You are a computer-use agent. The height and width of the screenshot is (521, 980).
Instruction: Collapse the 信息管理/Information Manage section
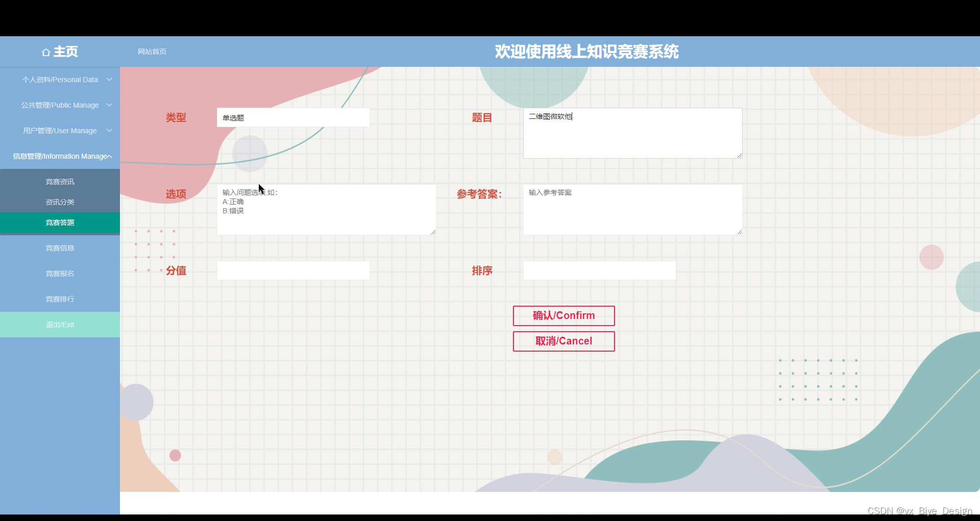click(x=60, y=156)
